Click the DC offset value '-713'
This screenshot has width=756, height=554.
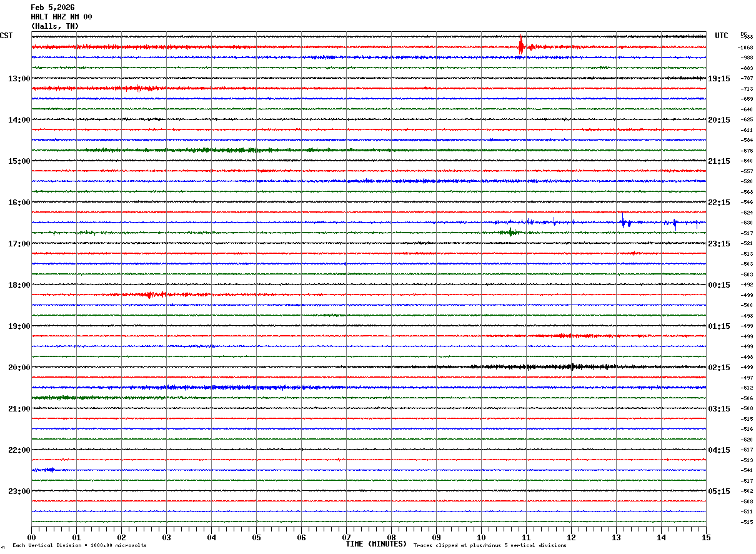(747, 89)
